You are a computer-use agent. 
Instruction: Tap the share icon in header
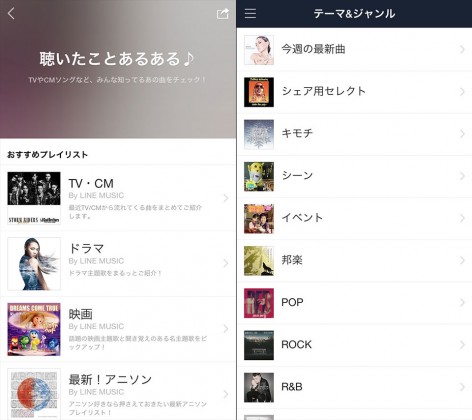[223, 14]
